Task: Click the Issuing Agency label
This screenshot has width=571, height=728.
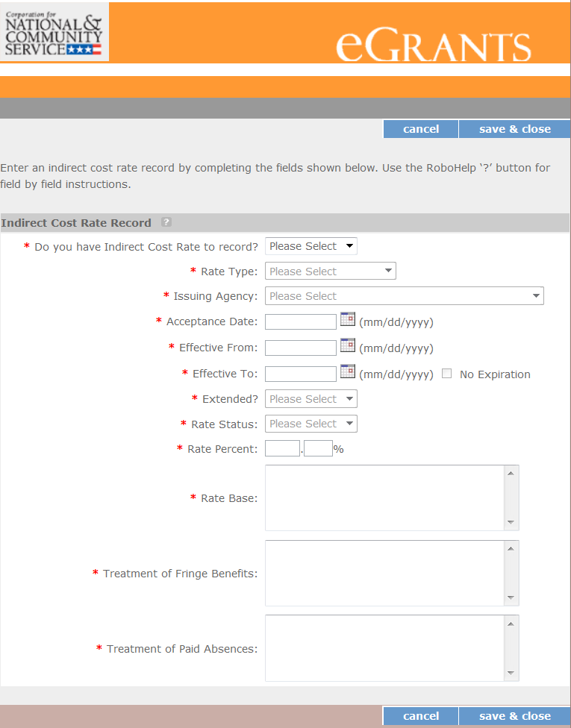Action: click(215, 296)
